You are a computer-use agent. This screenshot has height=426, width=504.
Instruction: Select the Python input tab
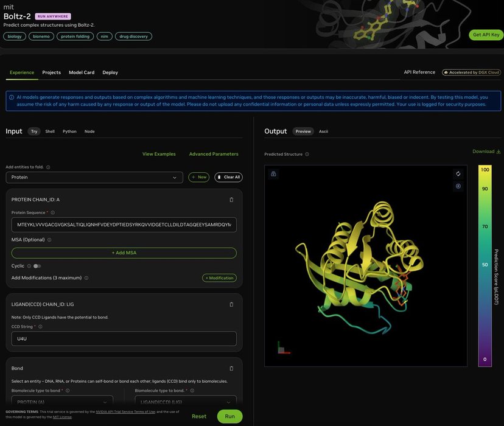pos(69,131)
